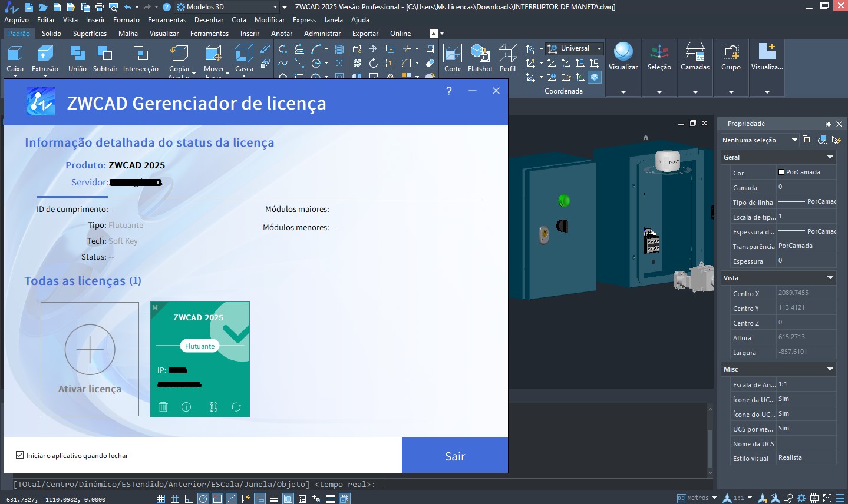
Task: Expand the Modelos 3D workspace dropdown
Action: pyautogui.click(x=275, y=7)
